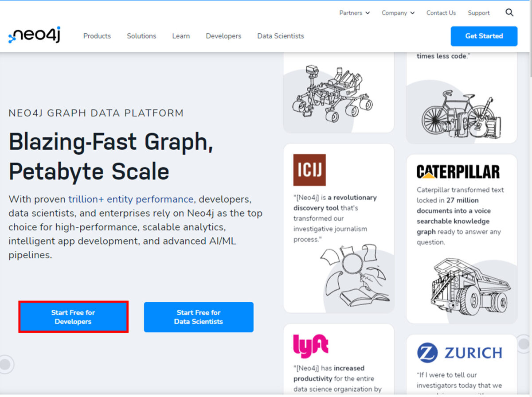Click the Neo4j logo

(35, 36)
